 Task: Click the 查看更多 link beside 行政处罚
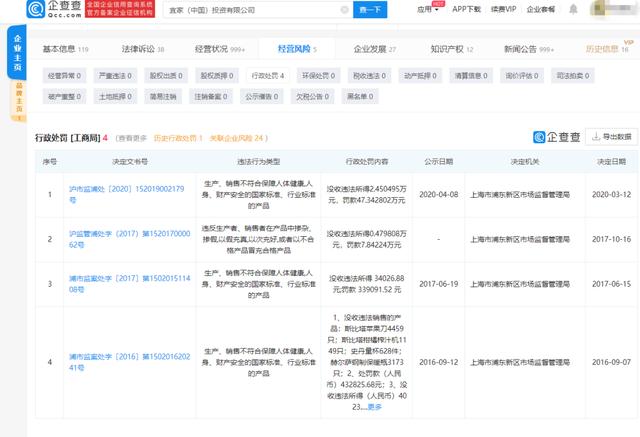[x=133, y=138]
